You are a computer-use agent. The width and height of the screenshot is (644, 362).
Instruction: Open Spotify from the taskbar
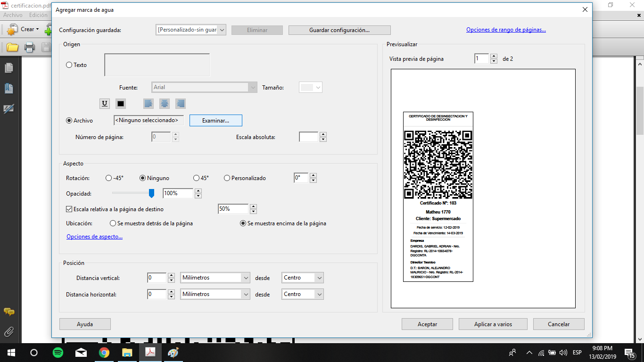58,353
